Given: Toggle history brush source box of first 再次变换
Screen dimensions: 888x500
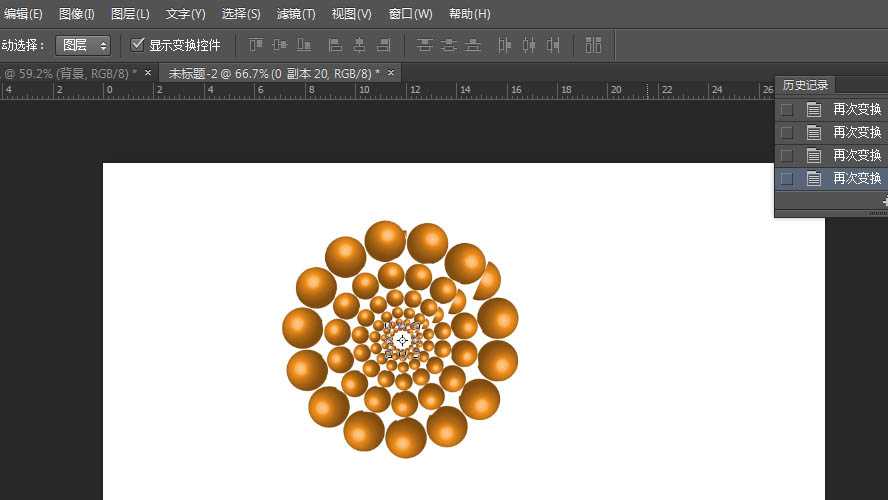Looking at the screenshot, I should 787,109.
